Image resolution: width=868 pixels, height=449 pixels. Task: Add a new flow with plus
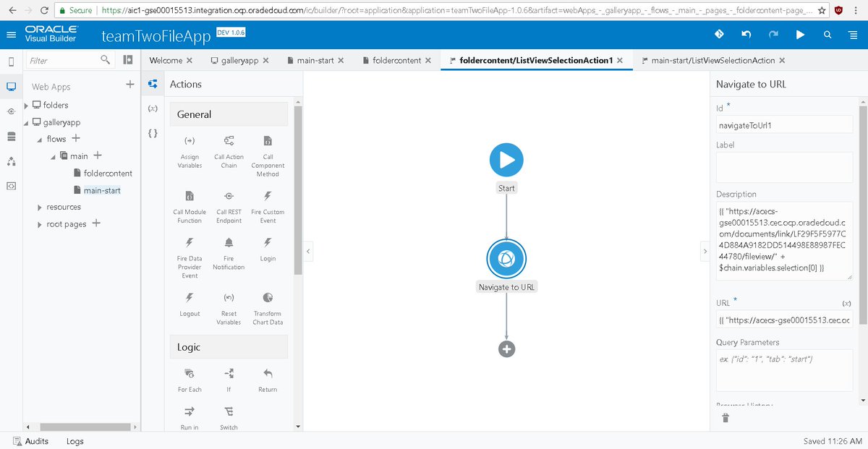click(76, 138)
